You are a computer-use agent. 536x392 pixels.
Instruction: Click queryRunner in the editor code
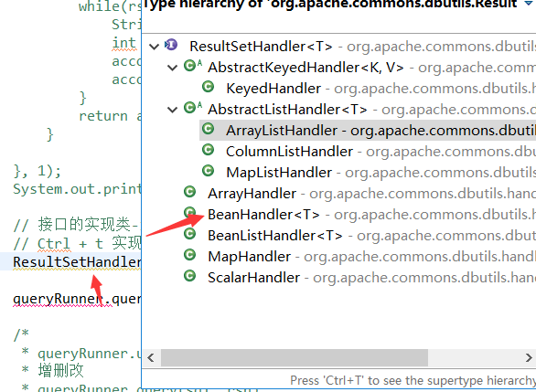58,299
